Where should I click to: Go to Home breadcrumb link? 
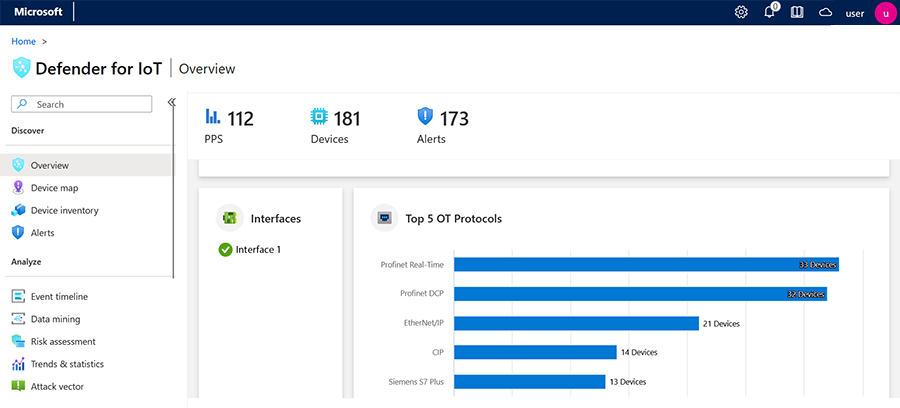(24, 41)
